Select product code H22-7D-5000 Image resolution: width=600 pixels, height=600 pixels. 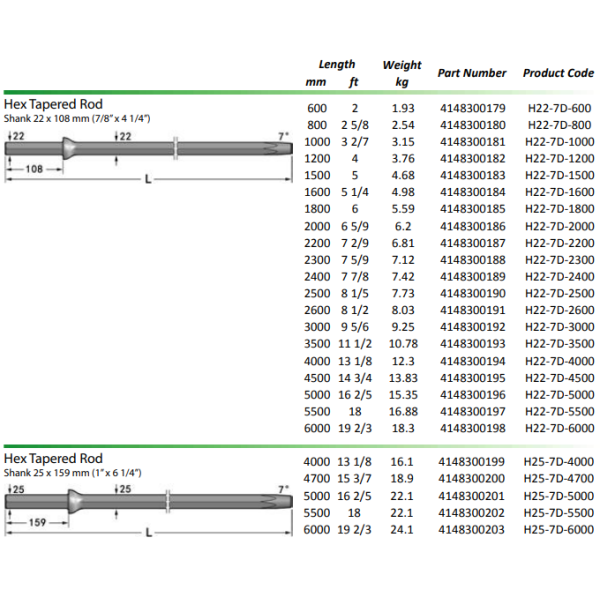(x=559, y=395)
